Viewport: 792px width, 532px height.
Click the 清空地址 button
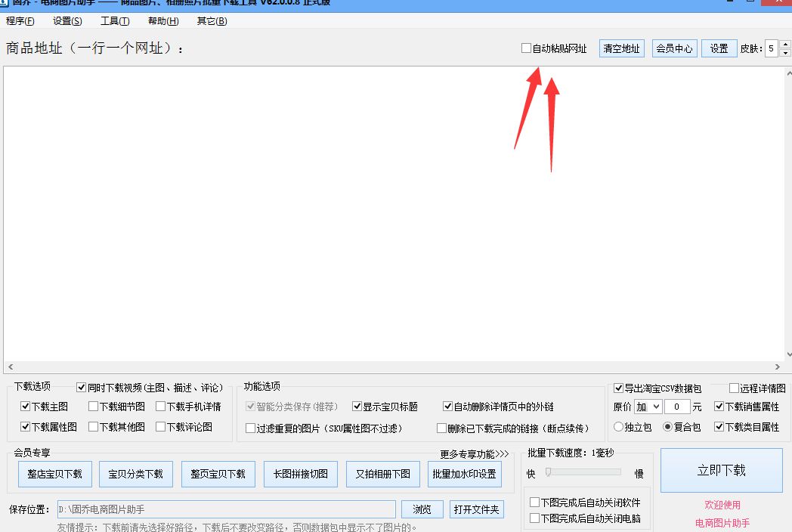pyautogui.click(x=621, y=48)
